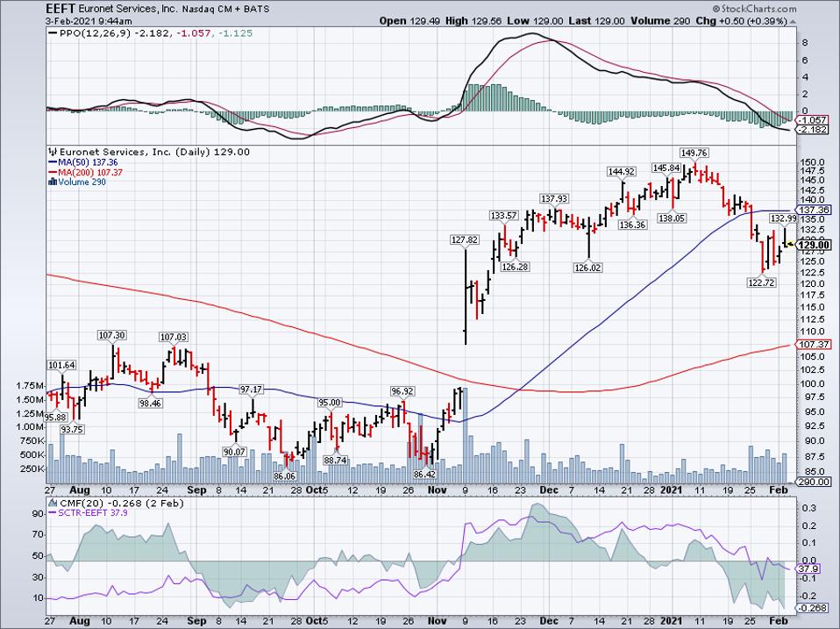Click the 107.03 price label
840x629 pixels.
[174, 337]
